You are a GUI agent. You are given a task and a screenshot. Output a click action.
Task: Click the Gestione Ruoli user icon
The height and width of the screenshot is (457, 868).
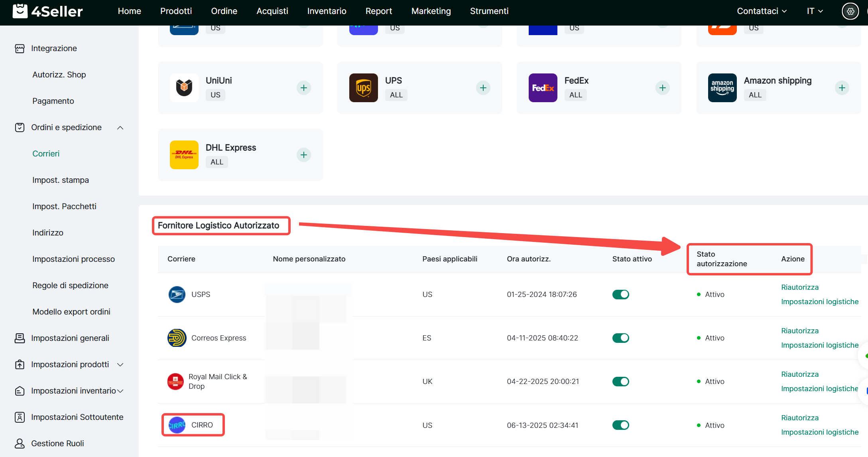(x=19, y=443)
